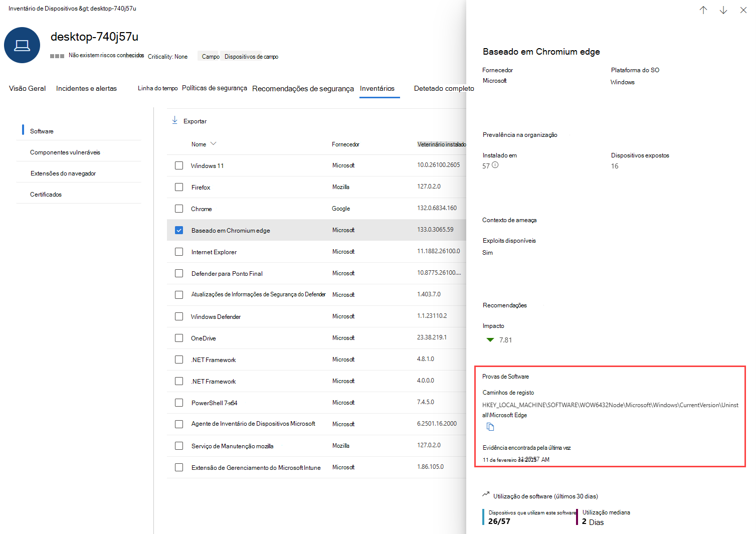Check the Windows Defender row checkbox
756x534 pixels.
coord(179,316)
